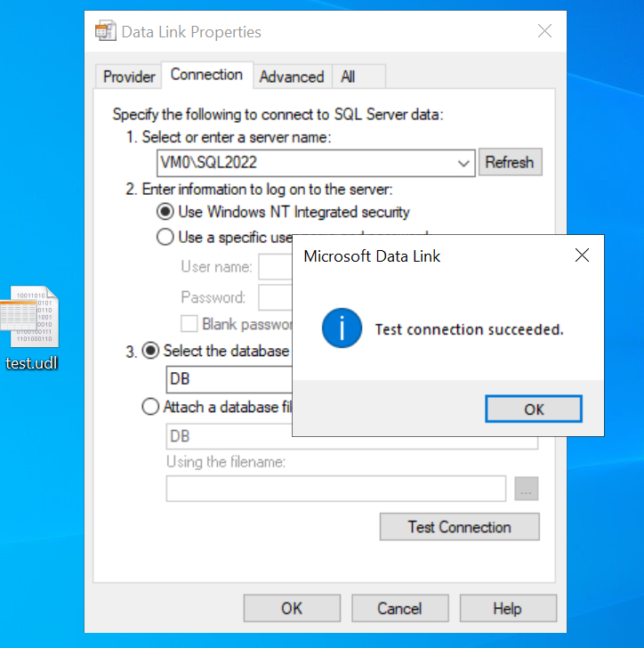Viewport: 644px width, 648px height.
Task: Click the DB database selection combo box
Action: [x=229, y=379]
